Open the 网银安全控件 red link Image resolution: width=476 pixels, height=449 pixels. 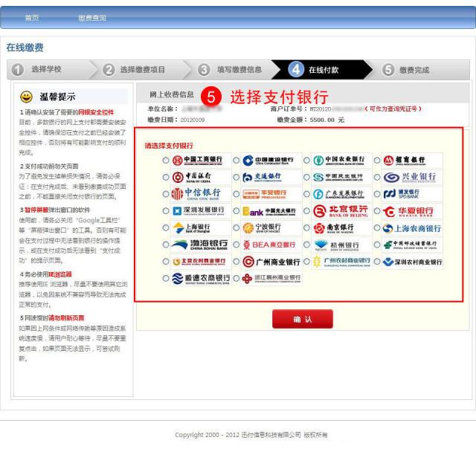96,112
